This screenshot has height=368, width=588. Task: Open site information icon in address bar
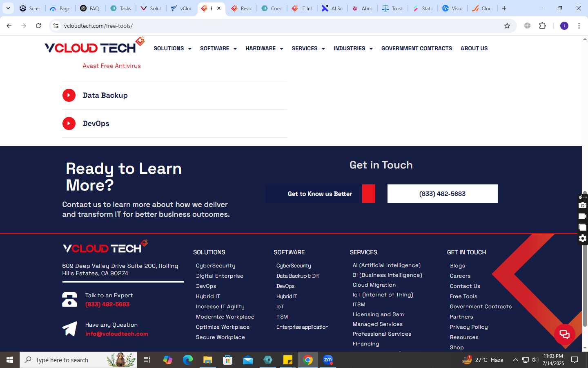[56, 26]
